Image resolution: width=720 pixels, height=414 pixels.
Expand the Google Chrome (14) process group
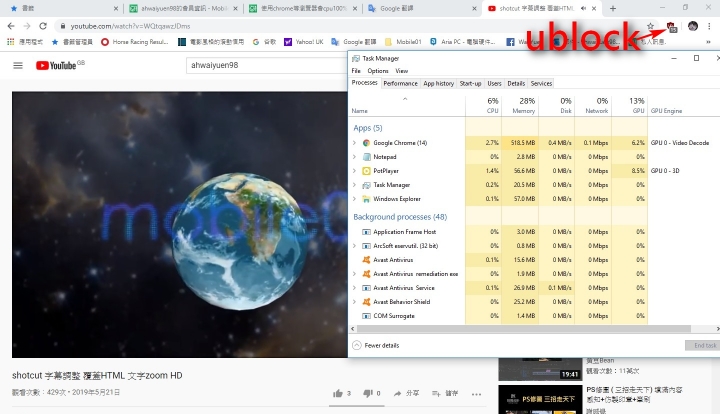click(354, 143)
